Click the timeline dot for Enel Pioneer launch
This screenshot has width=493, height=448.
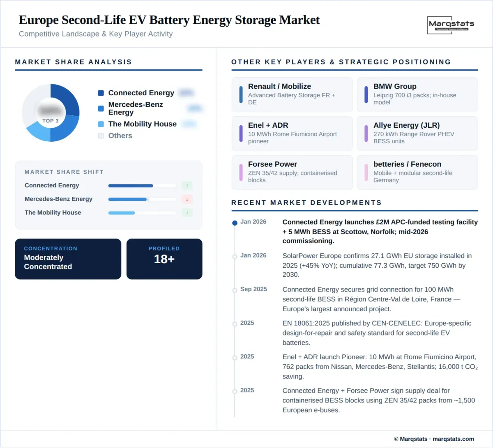tap(235, 358)
